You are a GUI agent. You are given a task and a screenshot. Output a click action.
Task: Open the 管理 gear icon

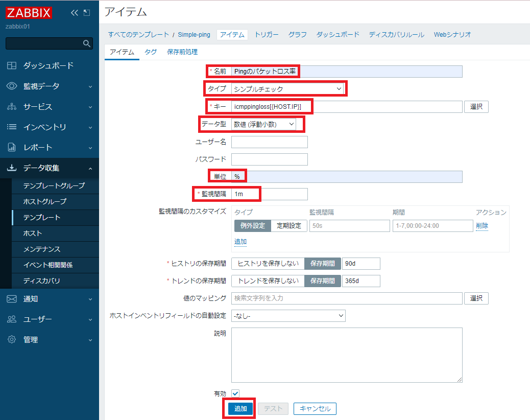tap(11, 340)
